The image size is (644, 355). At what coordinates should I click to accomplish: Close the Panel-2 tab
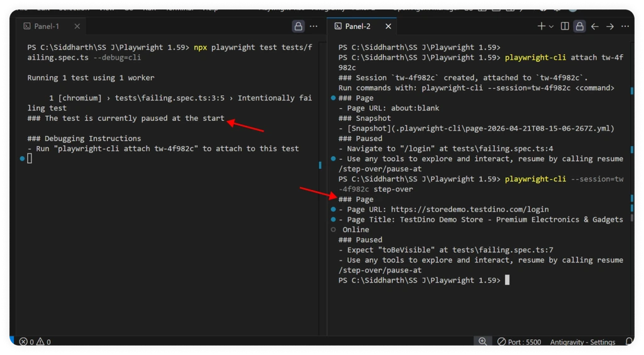click(388, 26)
